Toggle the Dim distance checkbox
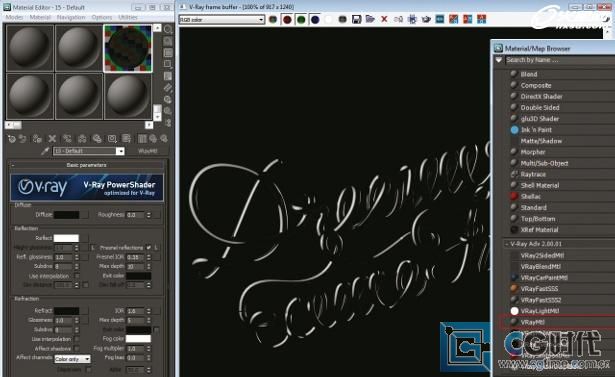 86,285
